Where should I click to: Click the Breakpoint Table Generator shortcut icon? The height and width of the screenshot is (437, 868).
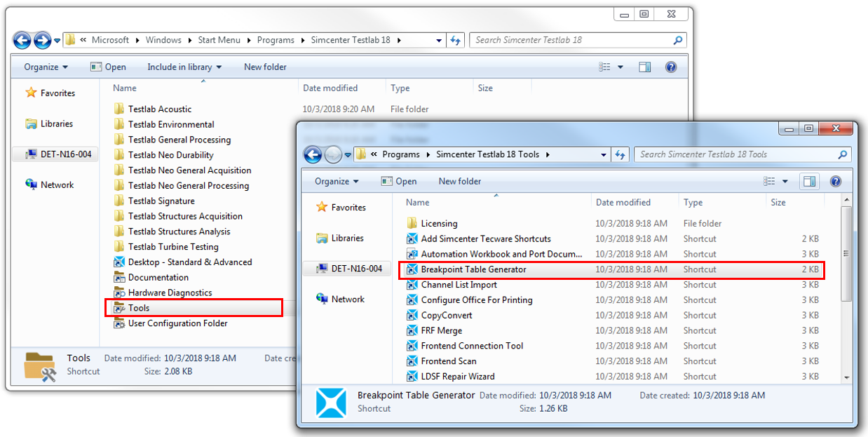[412, 269]
